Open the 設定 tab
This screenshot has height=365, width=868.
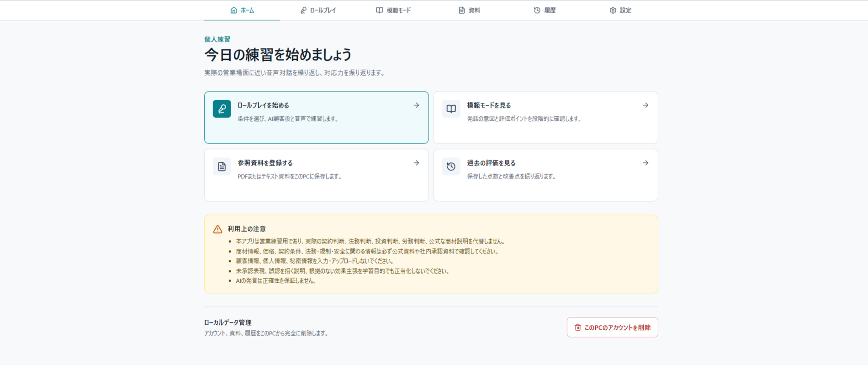[x=620, y=10]
